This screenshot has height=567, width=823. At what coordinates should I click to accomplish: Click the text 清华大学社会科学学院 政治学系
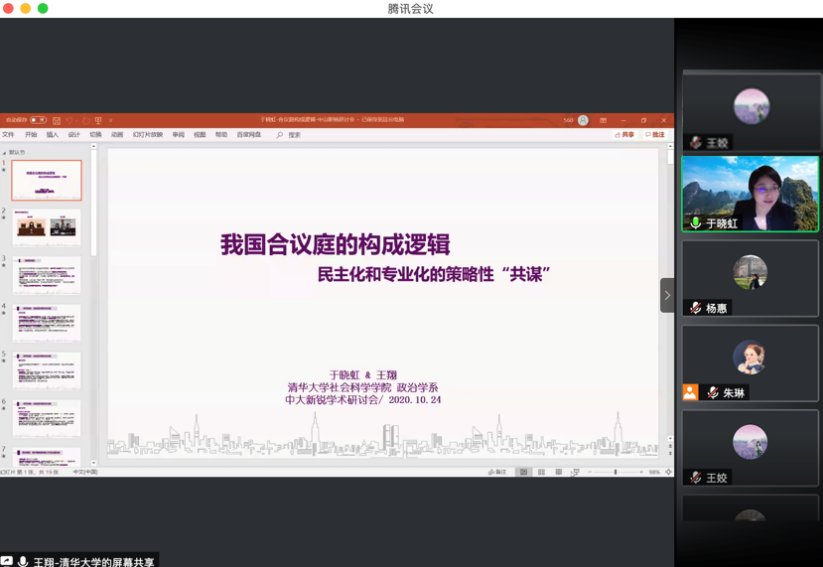363,387
